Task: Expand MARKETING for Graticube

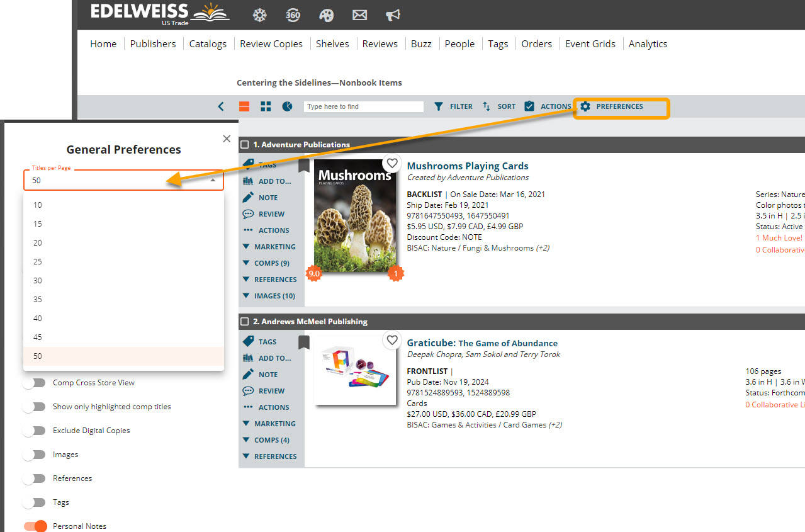Action: 269,424
